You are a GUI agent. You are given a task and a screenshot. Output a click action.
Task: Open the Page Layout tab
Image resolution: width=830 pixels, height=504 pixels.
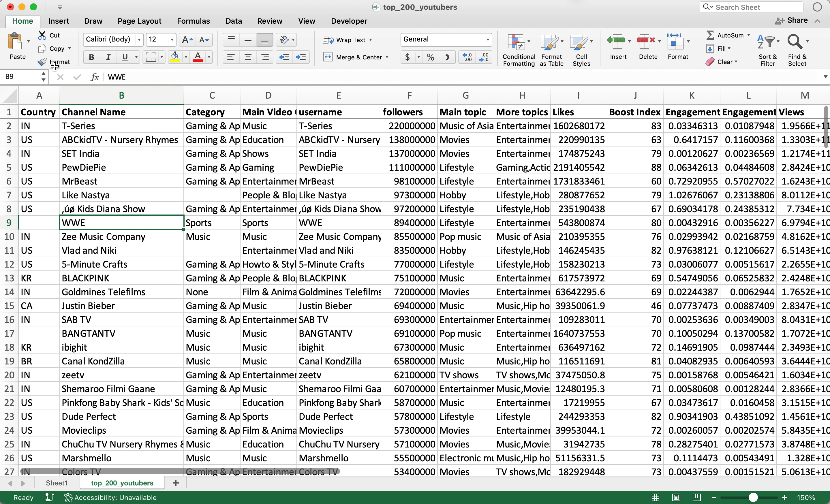click(x=140, y=21)
